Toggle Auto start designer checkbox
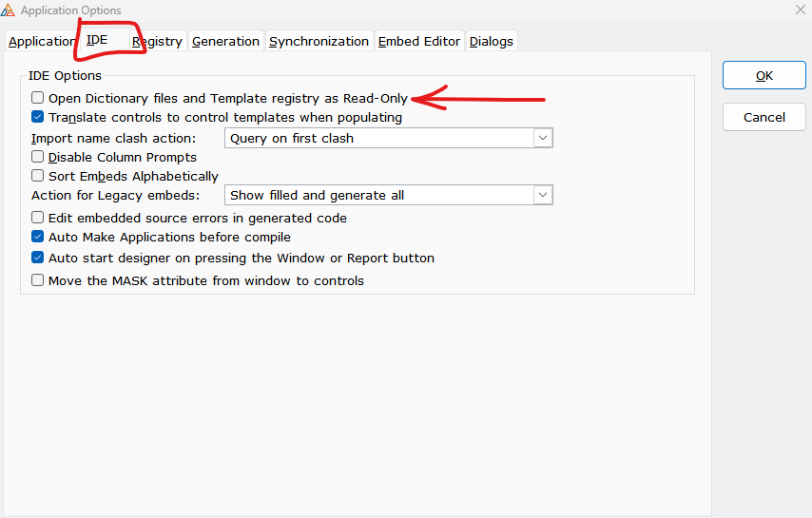The image size is (812, 518). pos(38,258)
